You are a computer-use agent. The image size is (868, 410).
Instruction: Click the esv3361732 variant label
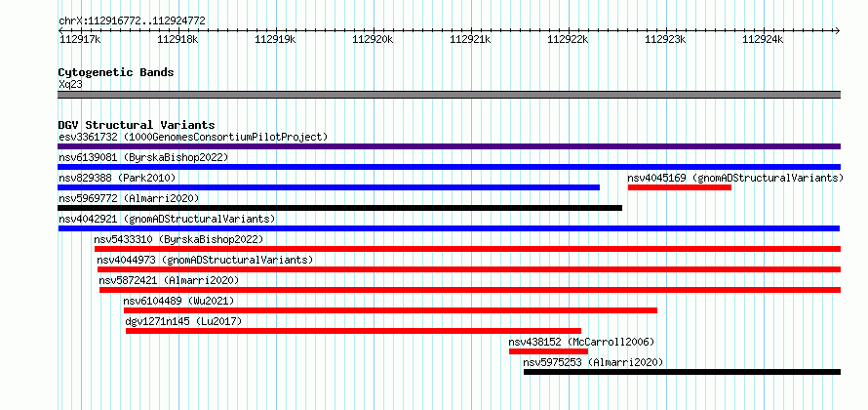coord(193,137)
